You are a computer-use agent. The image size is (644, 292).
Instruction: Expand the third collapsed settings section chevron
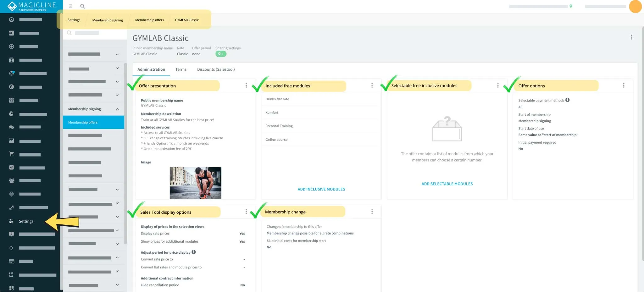coord(117,82)
